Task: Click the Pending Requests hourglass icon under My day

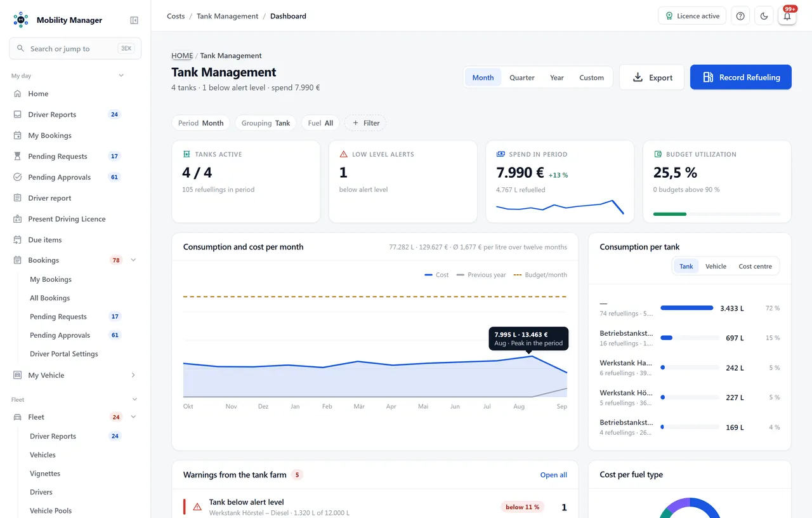Action: [x=17, y=156]
